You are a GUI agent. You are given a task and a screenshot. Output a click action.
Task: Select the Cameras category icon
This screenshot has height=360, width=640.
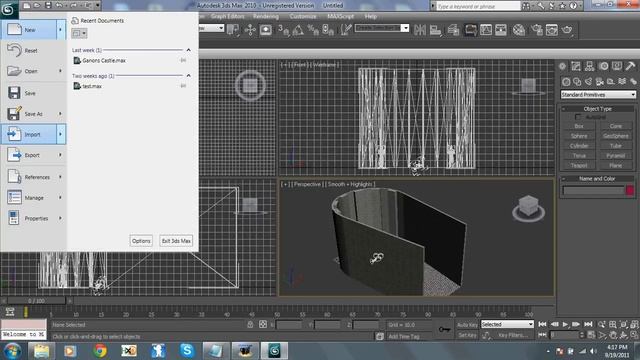coord(599,82)
